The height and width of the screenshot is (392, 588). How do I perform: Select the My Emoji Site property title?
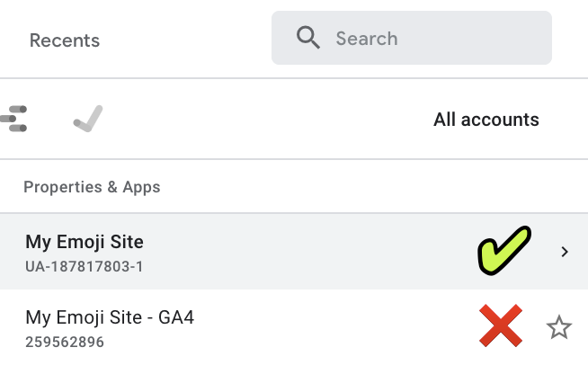85,241
